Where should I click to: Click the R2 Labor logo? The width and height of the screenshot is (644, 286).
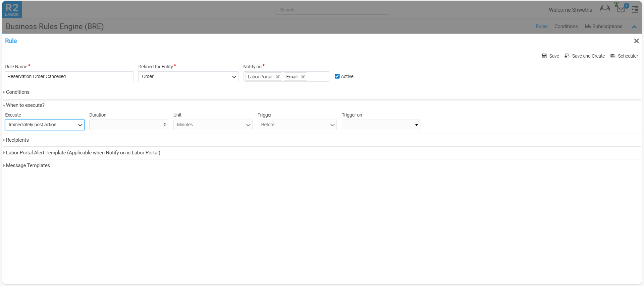pos(12,9)
